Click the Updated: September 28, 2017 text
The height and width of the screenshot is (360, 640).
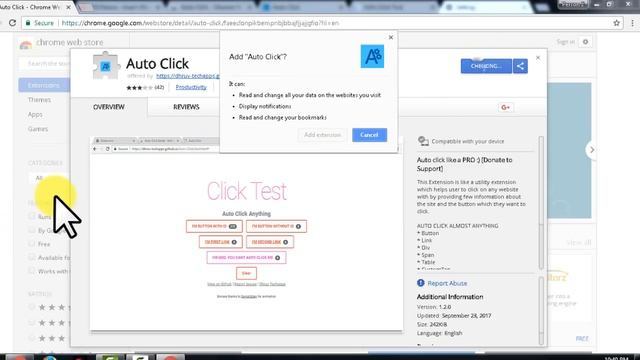[x=454, y=316]
